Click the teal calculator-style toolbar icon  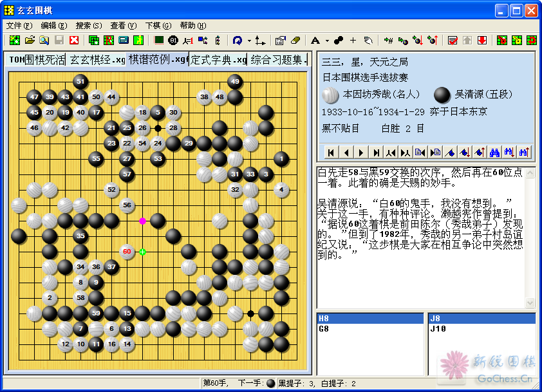(124, 40)
